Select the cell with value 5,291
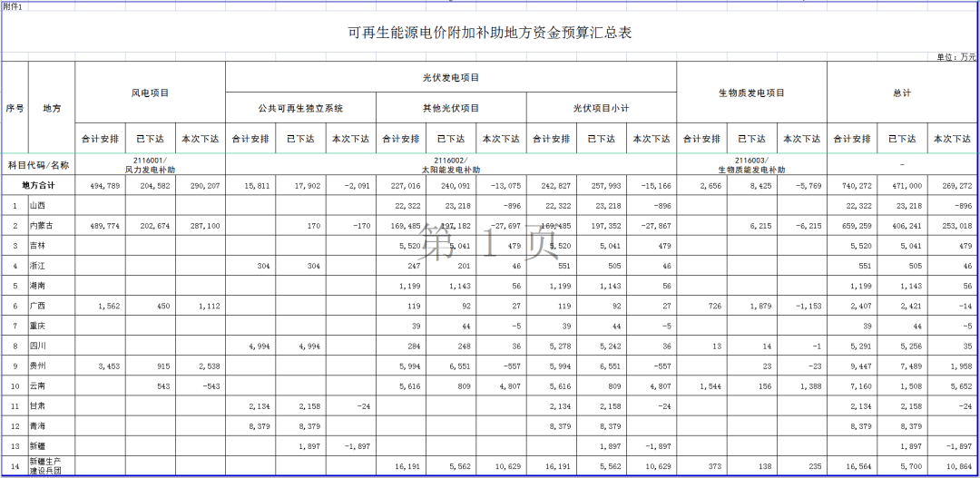980x478 pixels. 852,346
